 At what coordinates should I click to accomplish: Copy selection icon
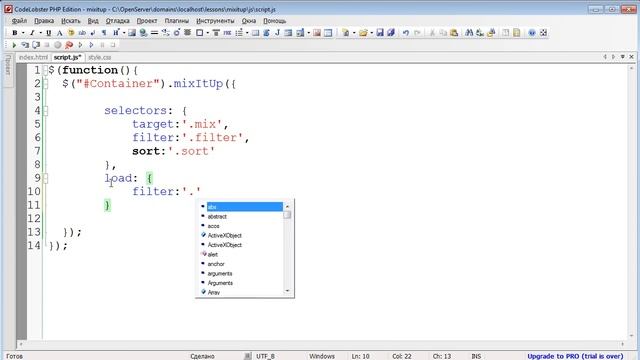(443, 33)
